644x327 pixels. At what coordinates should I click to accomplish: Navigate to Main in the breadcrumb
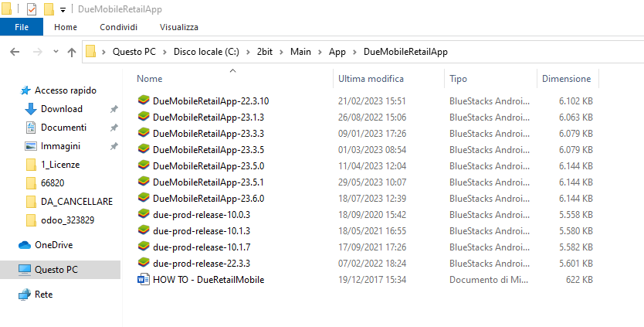(x=300, y=52)
